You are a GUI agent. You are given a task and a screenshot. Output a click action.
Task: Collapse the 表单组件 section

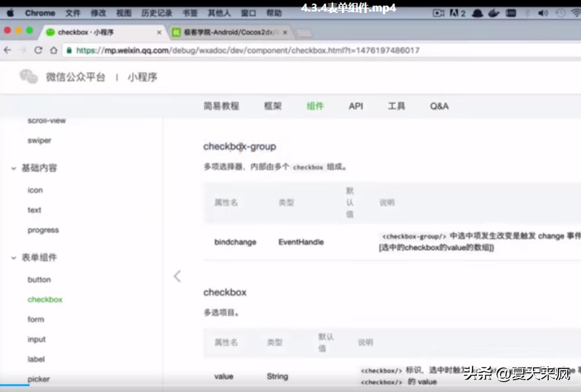click(13, 258)
